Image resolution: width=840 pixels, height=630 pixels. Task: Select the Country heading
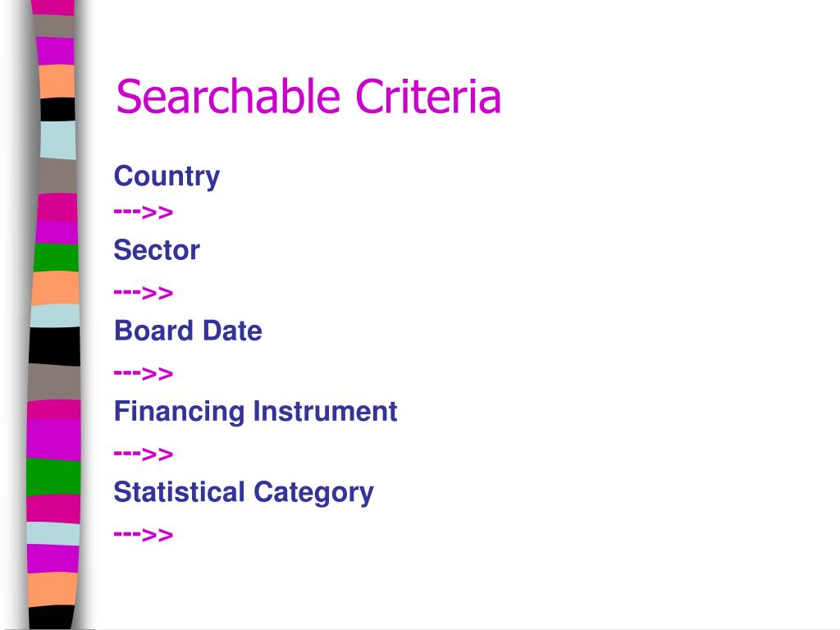point(167,176)
